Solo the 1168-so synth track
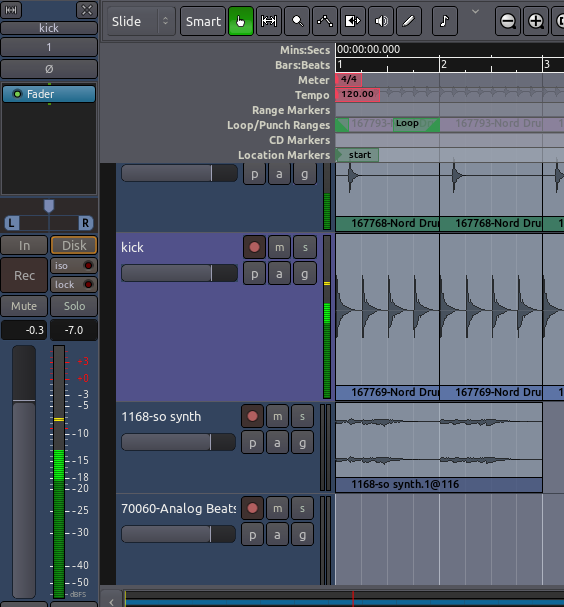This screenshot has width=564, height=607. [x=302, y=416]
